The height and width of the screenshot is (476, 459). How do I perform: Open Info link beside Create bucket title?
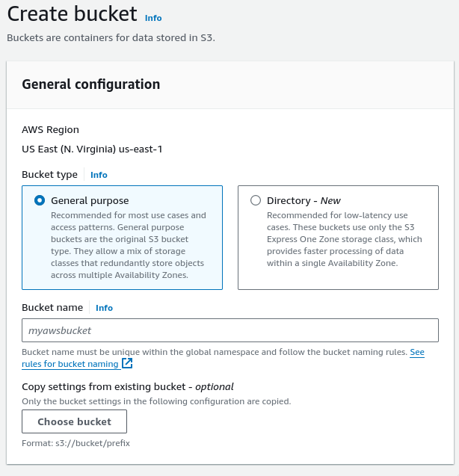point(153,18)
